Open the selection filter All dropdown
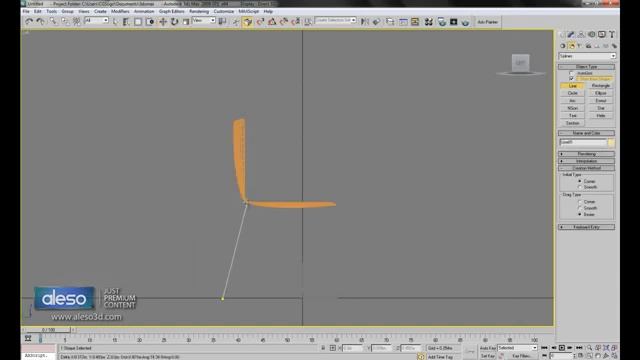Image resolution: width=640 pixels, height=360 pixels. pyautogui.click(x=96, y=20)
